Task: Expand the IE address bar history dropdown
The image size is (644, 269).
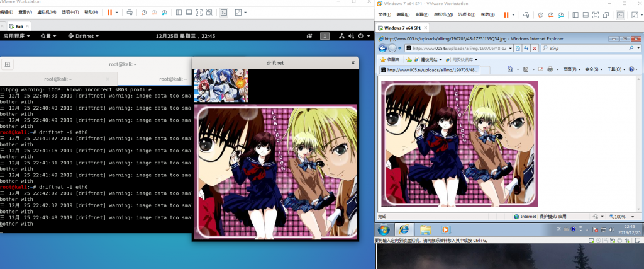Action: pos(511,48)
